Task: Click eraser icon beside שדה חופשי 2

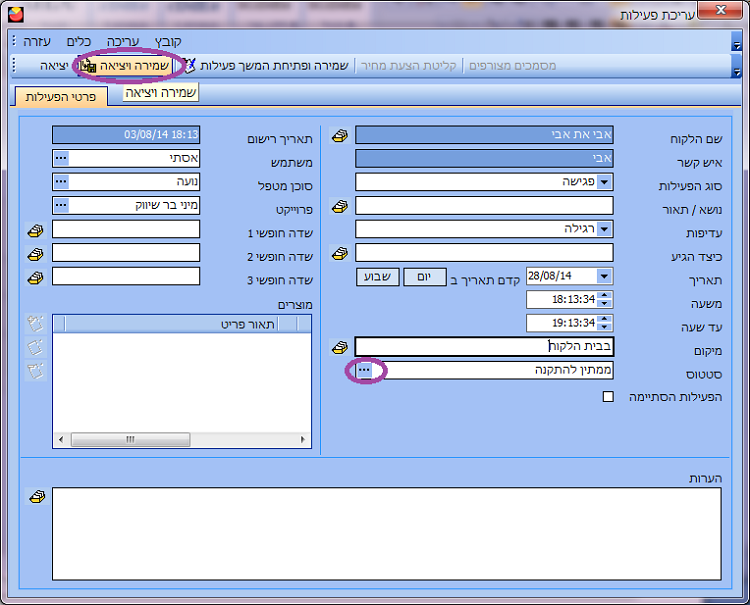Action: (x=35, y=254)
